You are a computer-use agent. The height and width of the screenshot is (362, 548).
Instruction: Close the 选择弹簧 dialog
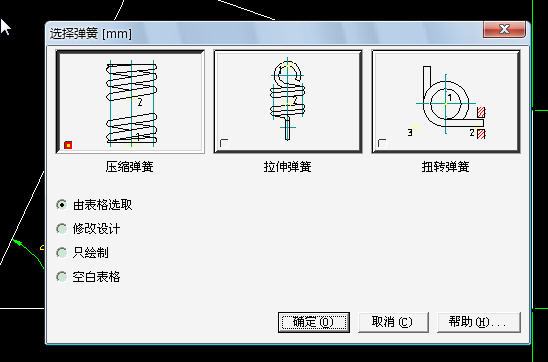pos(504,29)
